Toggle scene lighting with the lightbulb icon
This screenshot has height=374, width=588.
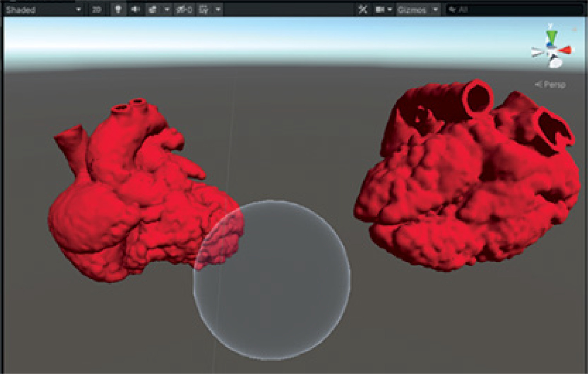[118, 9]
